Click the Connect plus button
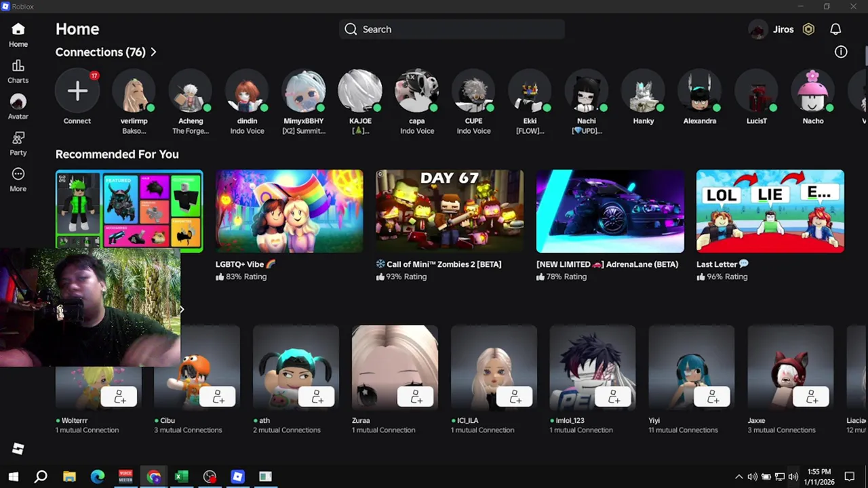The image size is (868, 488). pos(77,91)
